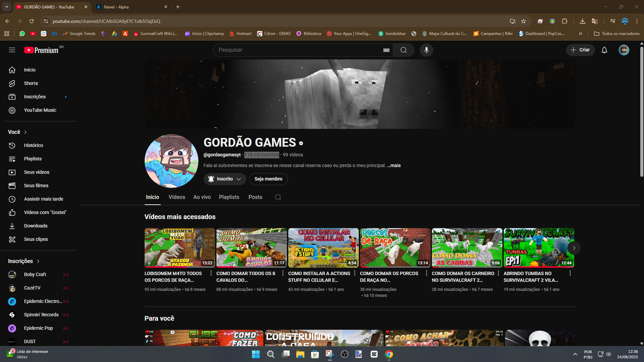The height and width of the screenshot is (362, 644).
Task: Switch to the Painel - Alpha browser tab
Action: pos(131,7)
